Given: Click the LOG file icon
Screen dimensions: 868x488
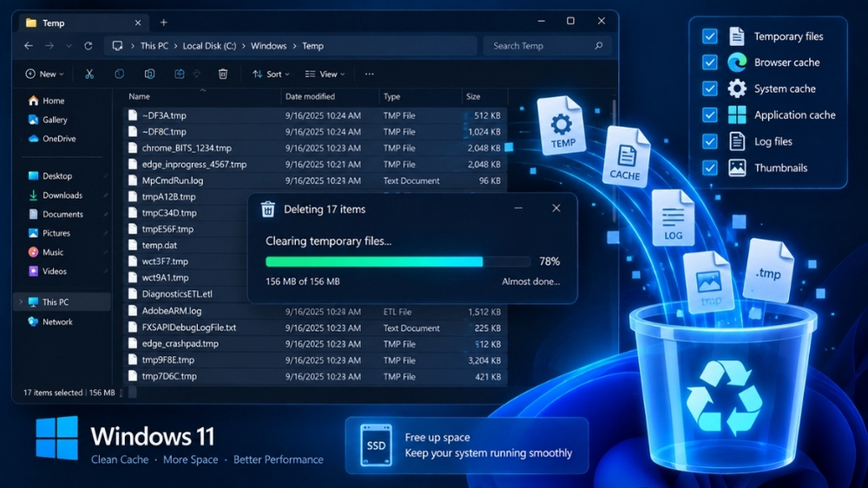Looking at the screenshot, I should 673,218.
